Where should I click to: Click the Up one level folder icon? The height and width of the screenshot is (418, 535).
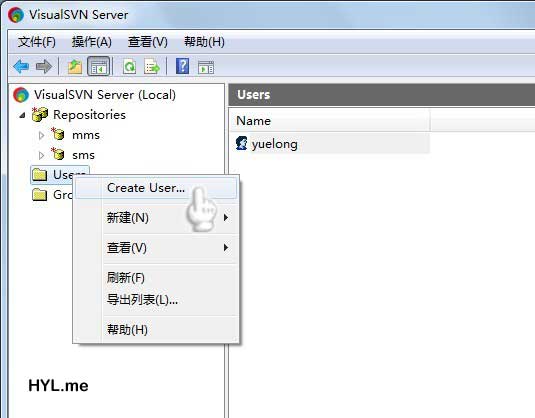tap(75, 66)
